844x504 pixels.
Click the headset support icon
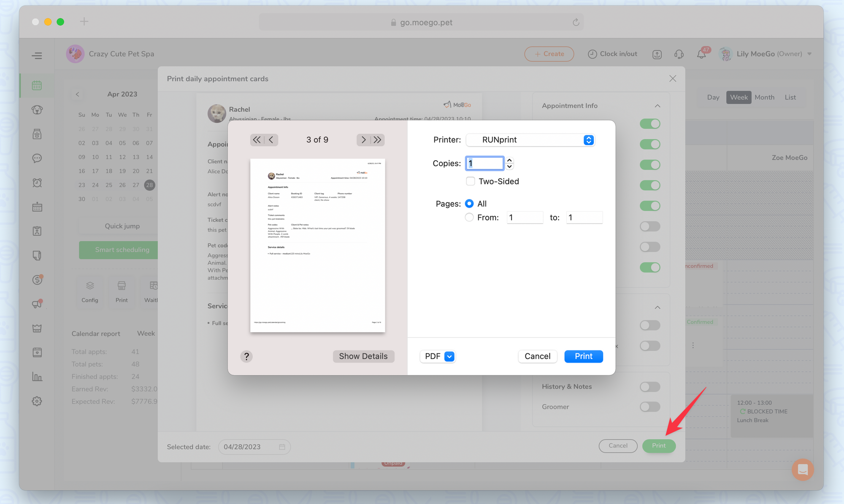pos(679,54)
